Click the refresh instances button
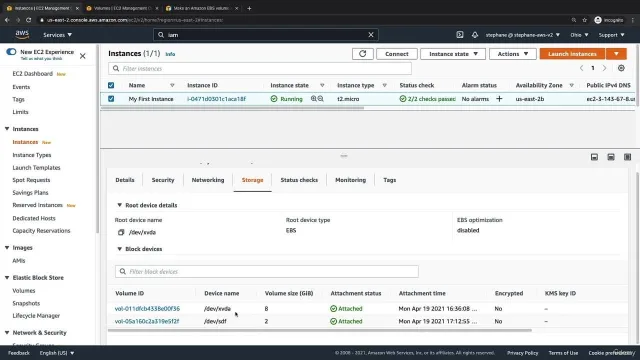The height and width of the screenshot is (360, 640). click(362, 54)
